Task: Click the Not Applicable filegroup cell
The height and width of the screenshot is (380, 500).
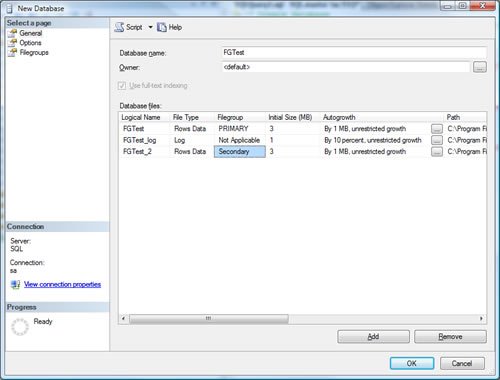Action: pyautogui.click(x=240, y=140)
